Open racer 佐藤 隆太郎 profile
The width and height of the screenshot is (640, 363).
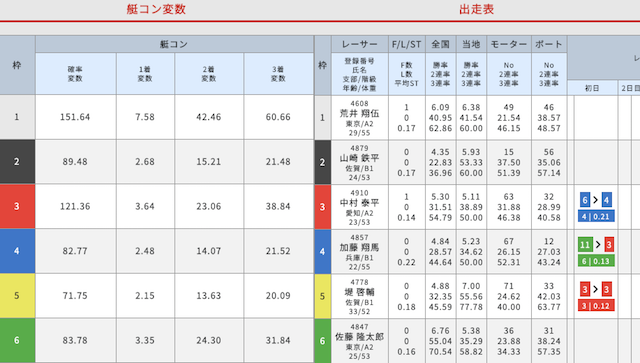(x=359, y=337)
